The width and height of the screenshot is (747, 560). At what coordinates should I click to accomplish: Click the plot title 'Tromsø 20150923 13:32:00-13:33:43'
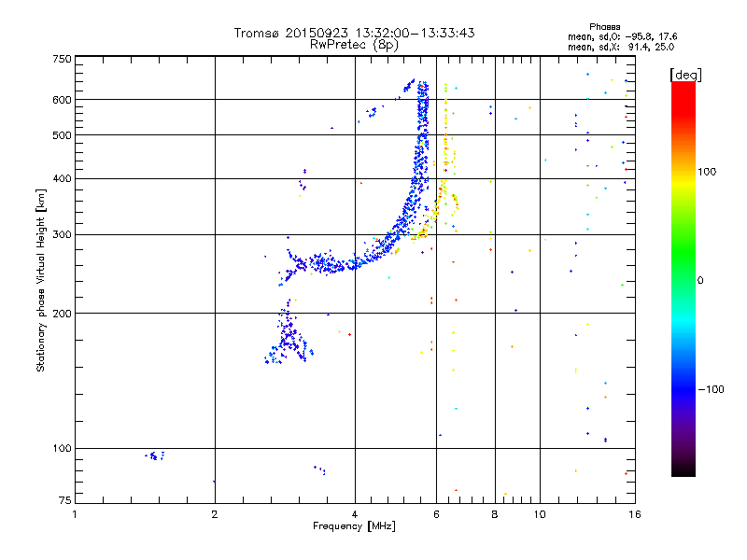354,33
